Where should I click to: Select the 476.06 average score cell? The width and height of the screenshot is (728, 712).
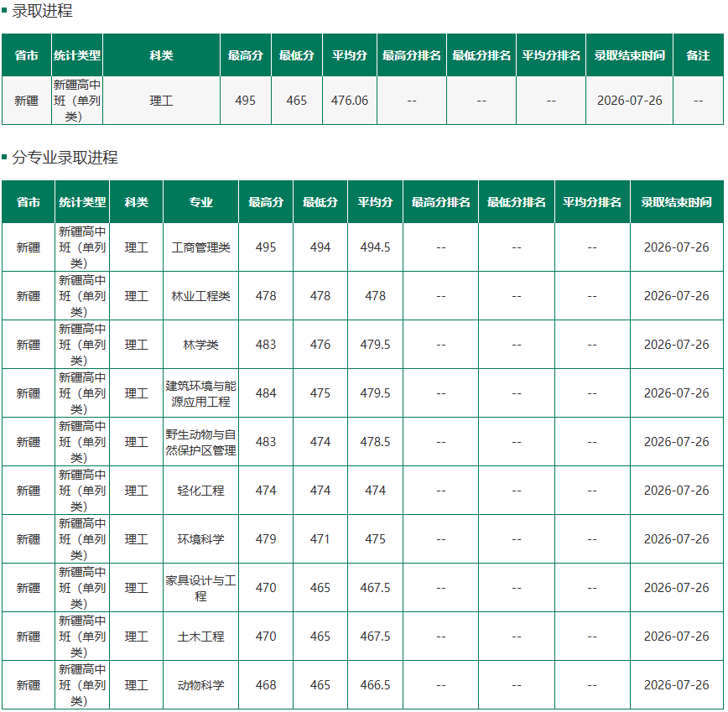pyautogui.click(x=350, y=101)
